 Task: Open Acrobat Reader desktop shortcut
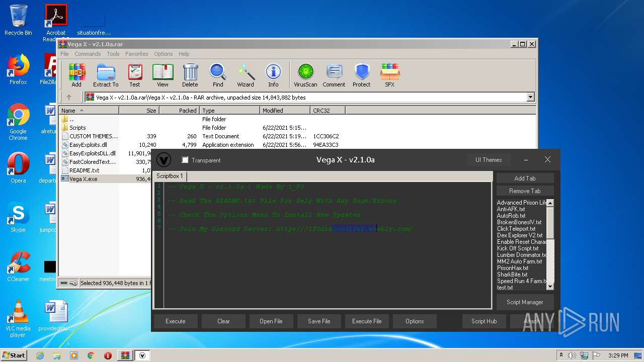(x=56, y=23)
